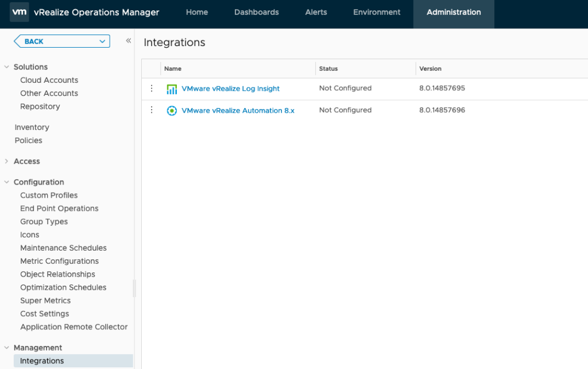Go to the Home tab

click(197, 12)
